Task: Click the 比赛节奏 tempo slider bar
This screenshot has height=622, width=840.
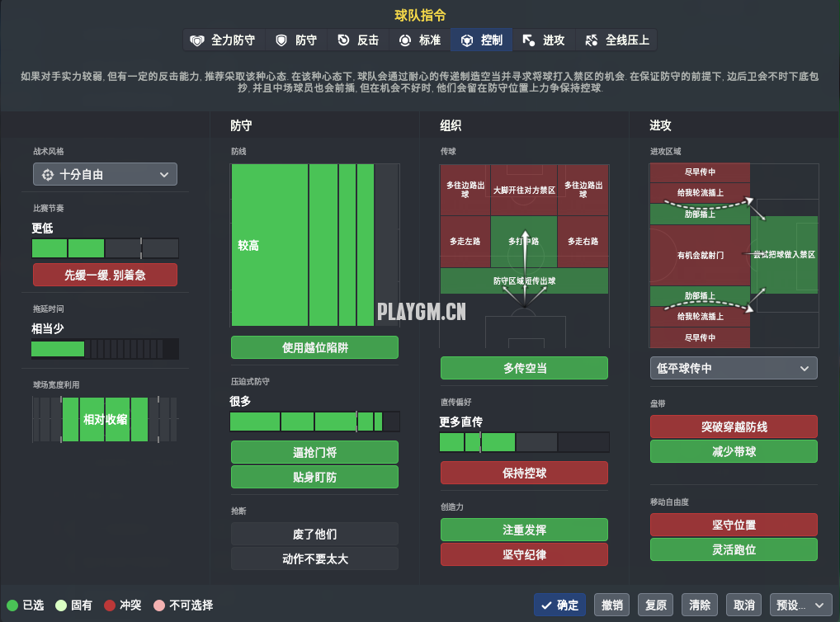Action: 105,248
